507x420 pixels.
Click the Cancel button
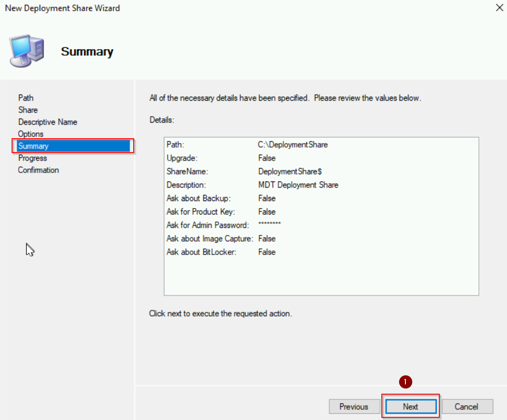pos(467,406)
